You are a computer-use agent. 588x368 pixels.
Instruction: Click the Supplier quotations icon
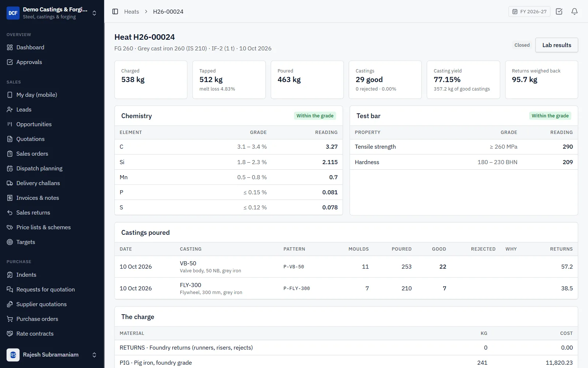[10, 304]
